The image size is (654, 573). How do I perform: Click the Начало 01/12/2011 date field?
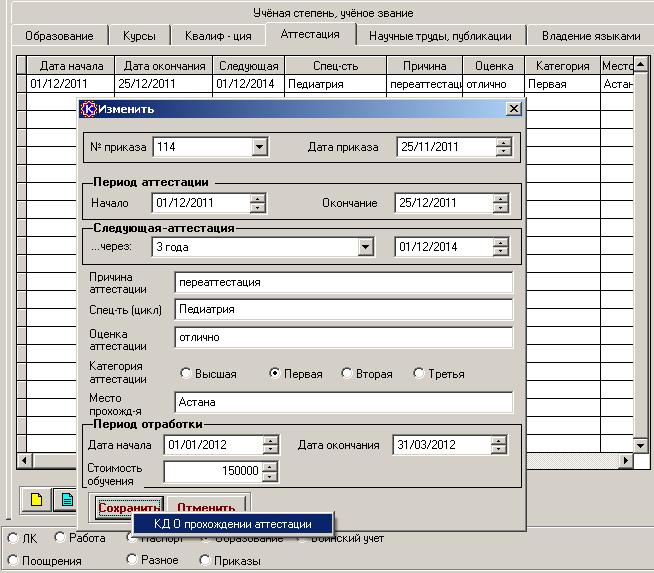201,203
